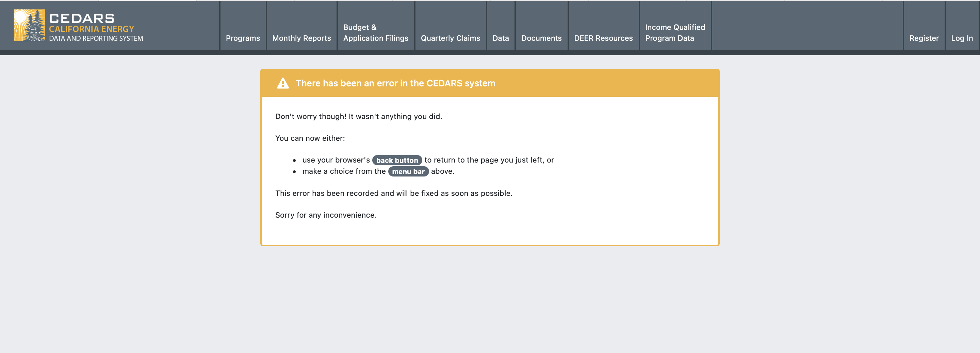The image size is (980, 353).
Task: Click the CEDARS California Energy title text
Action: [x=91, y=23]
